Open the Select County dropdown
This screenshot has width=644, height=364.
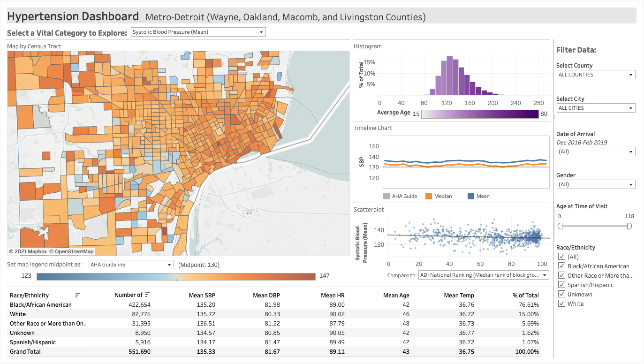(x=595, y=75)
